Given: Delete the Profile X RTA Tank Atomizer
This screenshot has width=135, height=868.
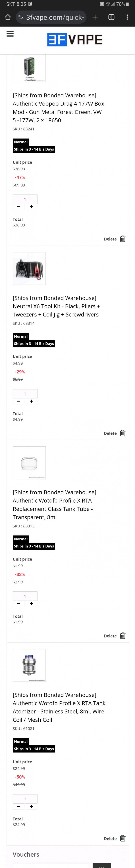Looking at the screenshot, I should (x=123, y=838).
